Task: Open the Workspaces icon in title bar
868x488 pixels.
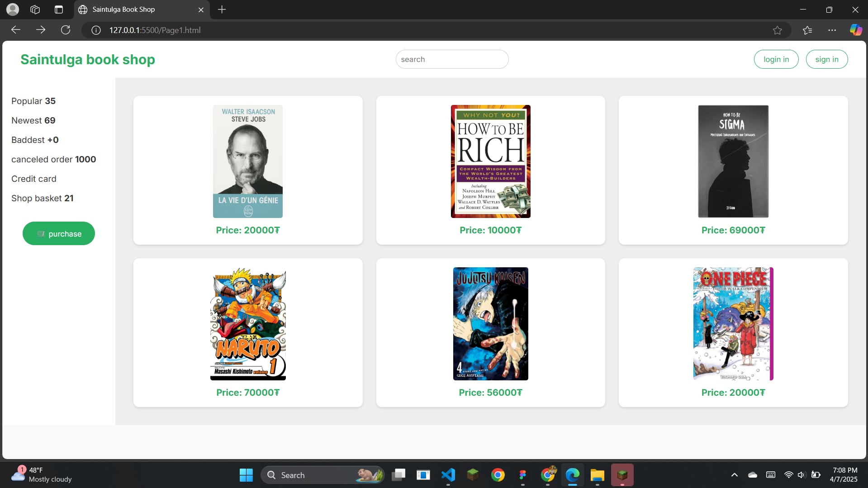Action: pos(35,9)
